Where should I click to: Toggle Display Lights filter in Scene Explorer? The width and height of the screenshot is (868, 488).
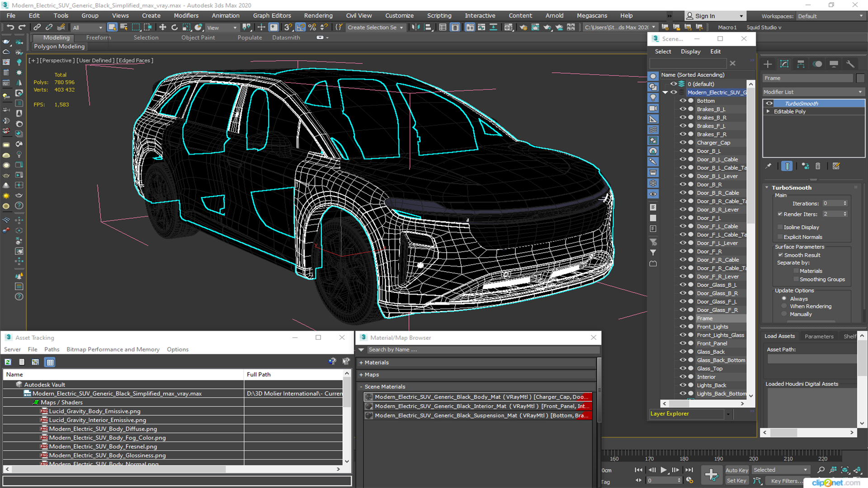tap(653, 98)
